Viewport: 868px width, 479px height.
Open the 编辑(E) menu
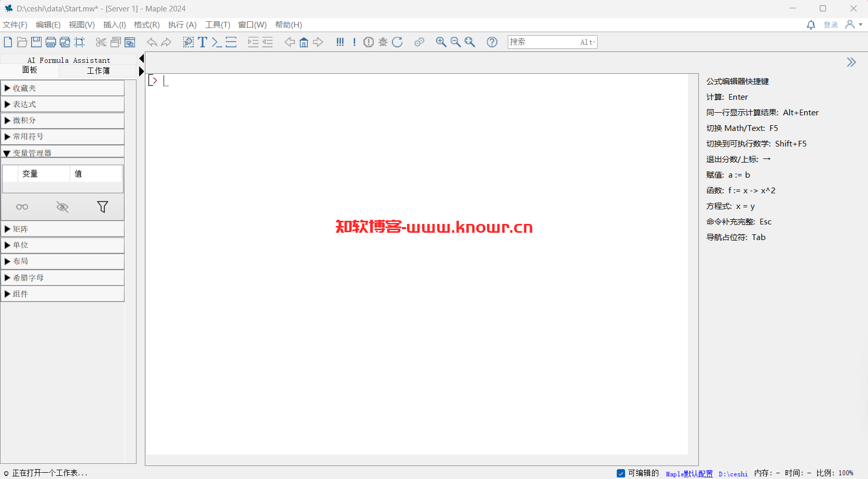pyautogui.click(x=48, y=25)
